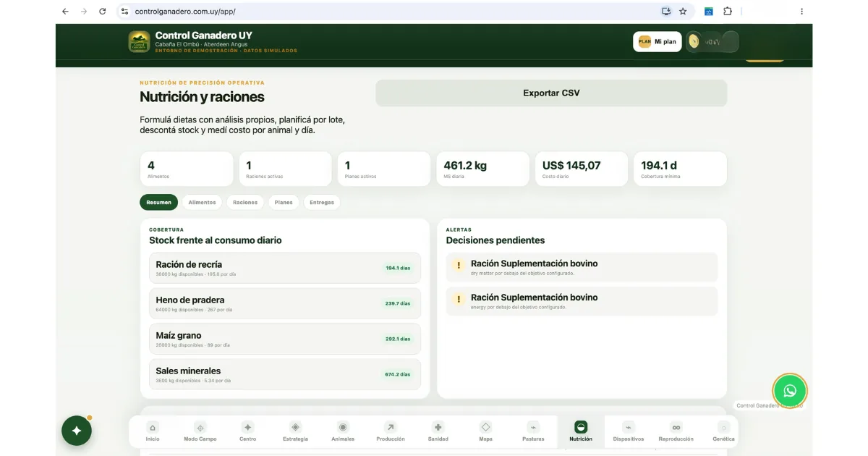868x456 pixels.
Task: Click the Planes activos stat card
Action: coord(384,169)
